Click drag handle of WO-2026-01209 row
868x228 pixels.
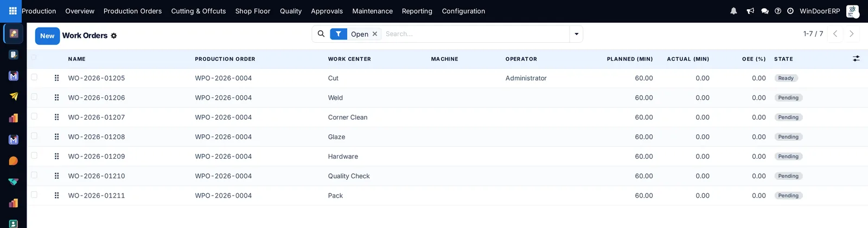[56, 156]
